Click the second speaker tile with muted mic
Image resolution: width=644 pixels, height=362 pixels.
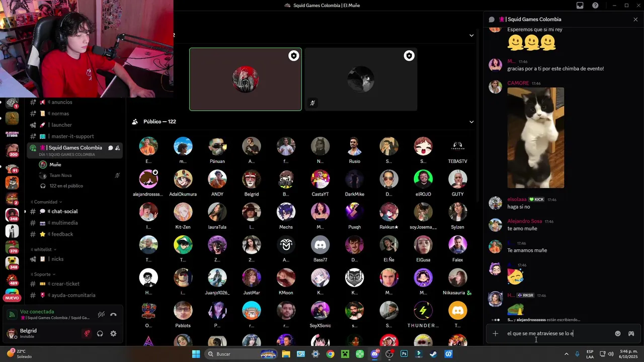(361, 79)
